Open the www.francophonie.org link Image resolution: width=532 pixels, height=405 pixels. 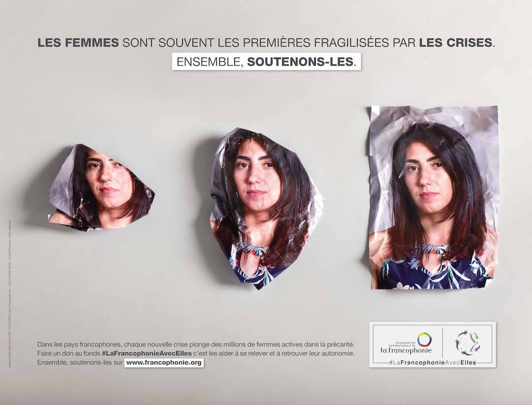164,363
